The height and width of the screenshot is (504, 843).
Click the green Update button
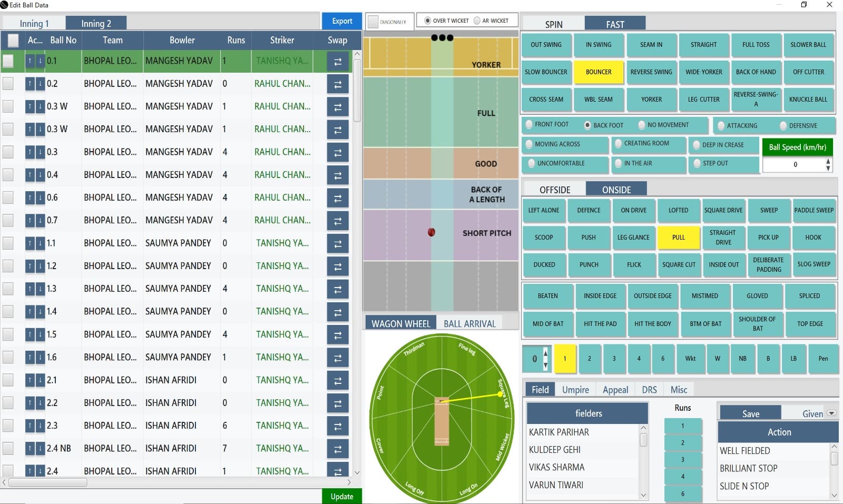tap(342, 496)
